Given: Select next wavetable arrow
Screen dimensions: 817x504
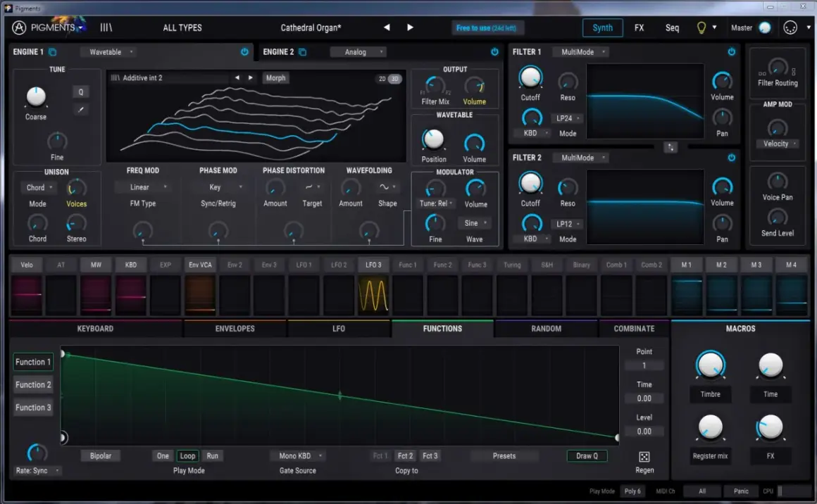Looking at the screenshot, I should pyautogui.click(x=251, y=77).
